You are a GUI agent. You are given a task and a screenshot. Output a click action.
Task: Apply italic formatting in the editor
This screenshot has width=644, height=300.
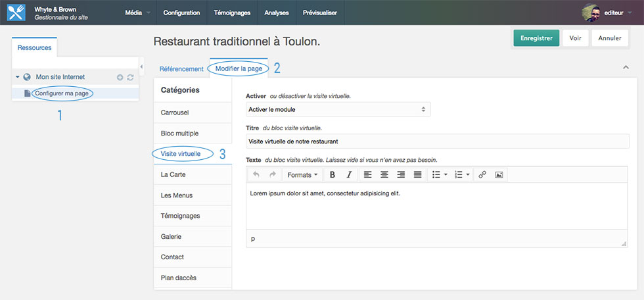coord(349,175)
